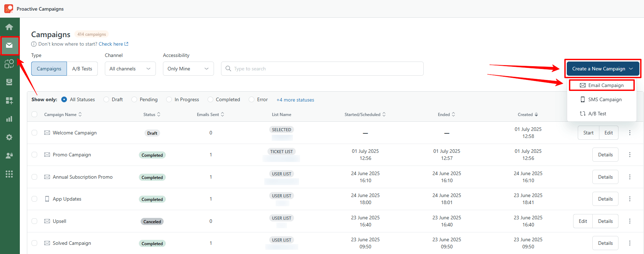Select the Completed status radio button
The image size is (644, 254).
(x=210, y=99)
